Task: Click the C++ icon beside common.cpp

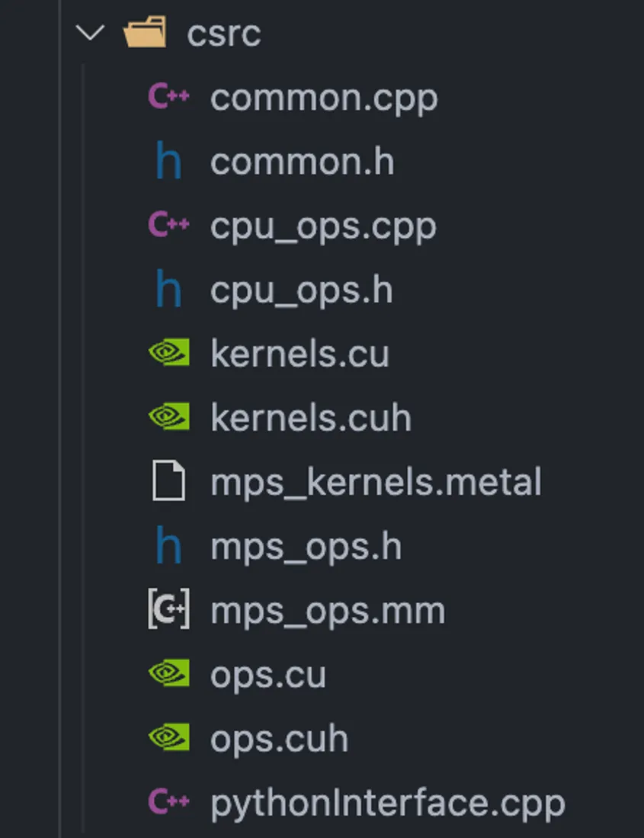Action: [x=168, y=98]
